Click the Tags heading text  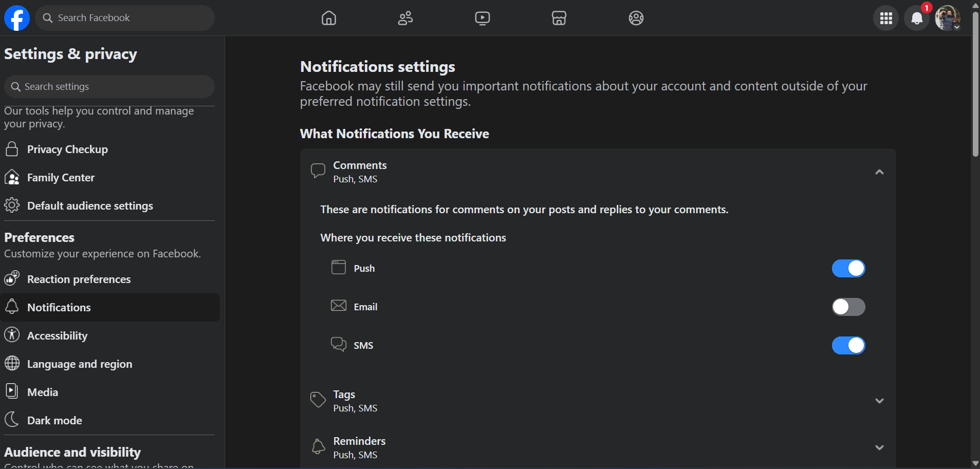pos(344,395)
